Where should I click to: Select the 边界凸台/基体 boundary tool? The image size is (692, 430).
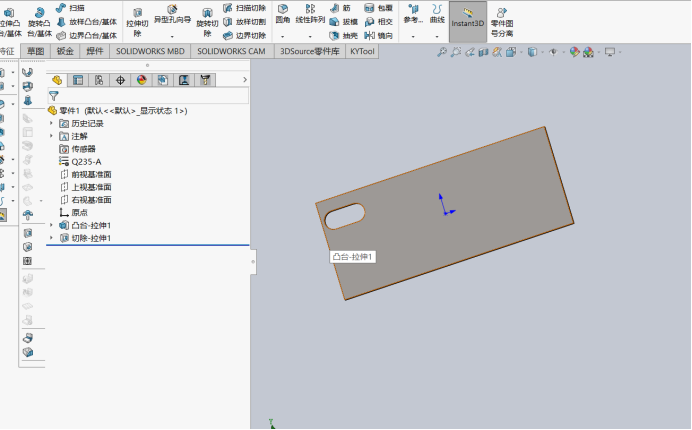pyautogui.click(x=87, y=35)
